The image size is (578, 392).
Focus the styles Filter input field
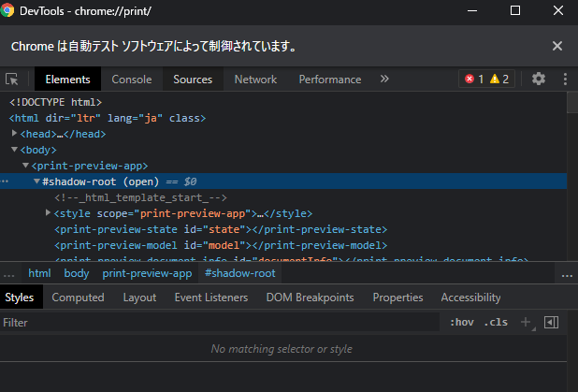(220, 323)
